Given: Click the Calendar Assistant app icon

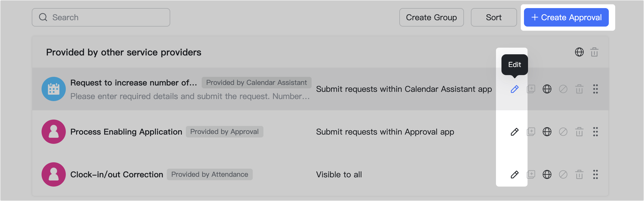Looking at the screenshot, I should coord(53,89).
